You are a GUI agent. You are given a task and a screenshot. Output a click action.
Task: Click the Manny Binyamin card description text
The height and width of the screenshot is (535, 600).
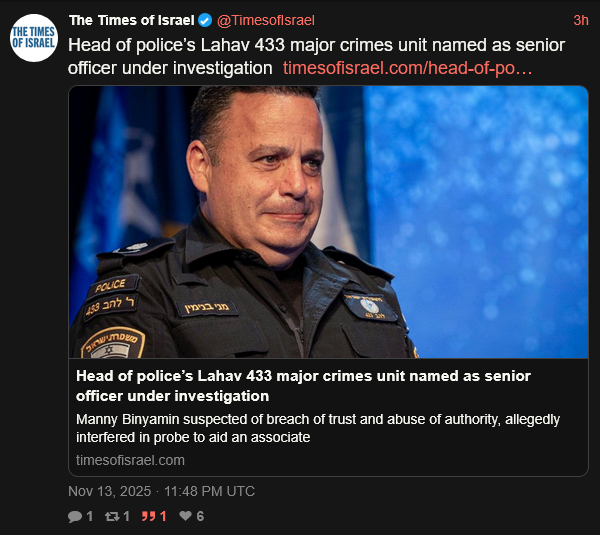point(317,427)
